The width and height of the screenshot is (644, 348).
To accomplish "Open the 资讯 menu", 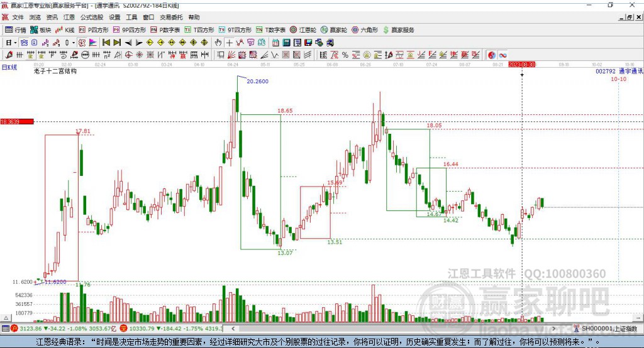I will [52, 17].
